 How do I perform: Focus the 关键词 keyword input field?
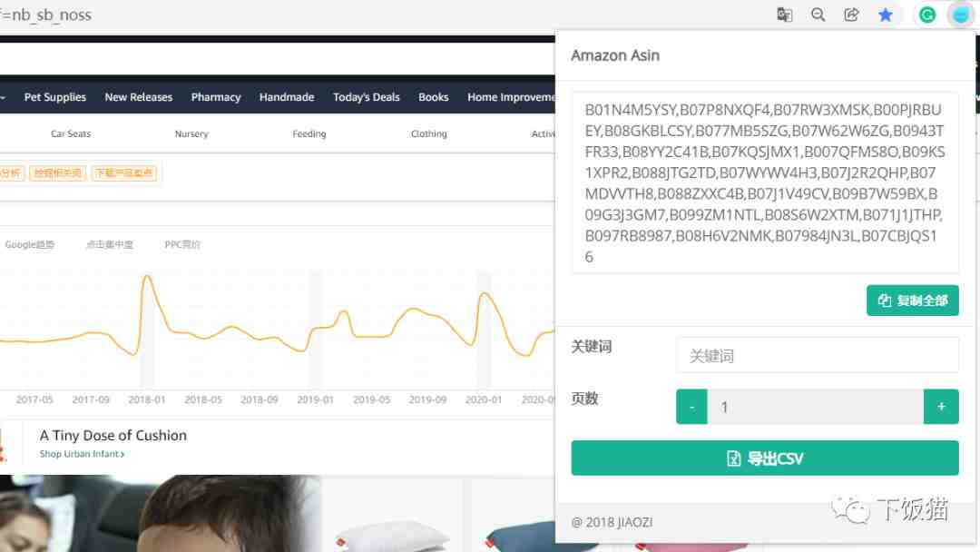[818, 355]
